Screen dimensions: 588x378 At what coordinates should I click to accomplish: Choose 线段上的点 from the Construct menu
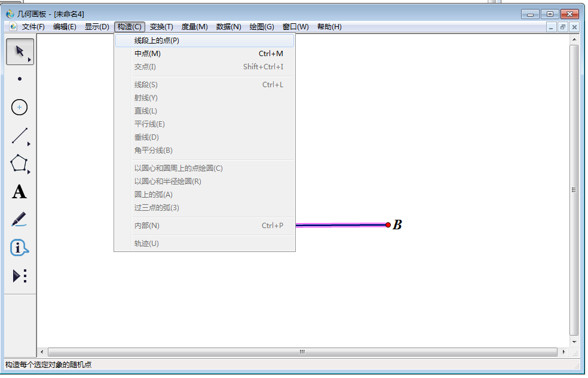point(155,40)
